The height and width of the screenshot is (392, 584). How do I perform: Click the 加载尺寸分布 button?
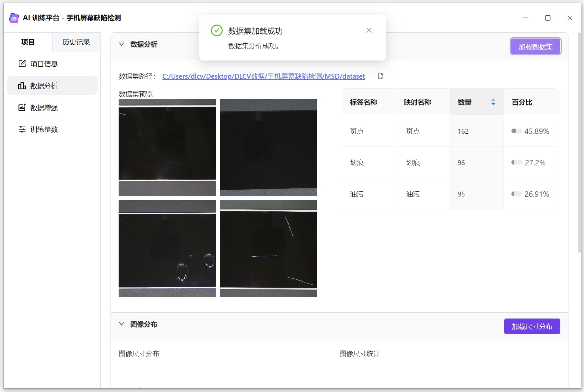(532, 326)
